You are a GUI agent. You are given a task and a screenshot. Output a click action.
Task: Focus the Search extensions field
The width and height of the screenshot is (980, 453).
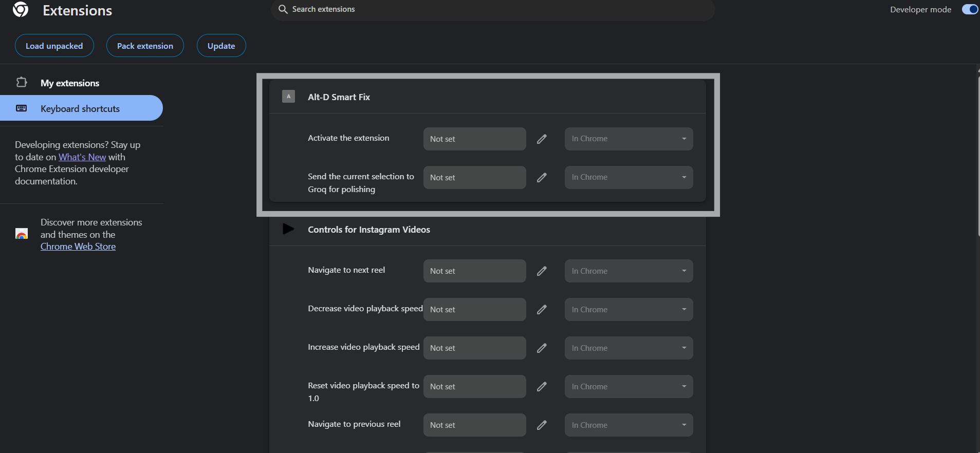[493, 9]
